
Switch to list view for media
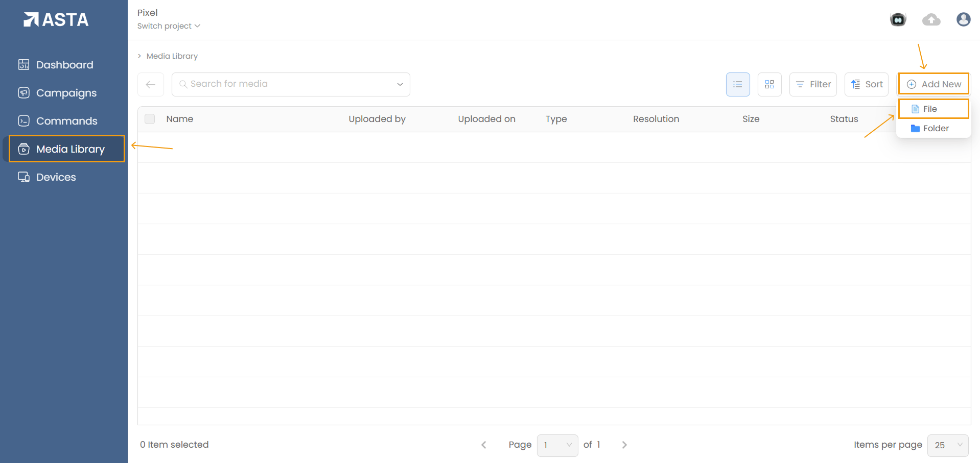click(737, 84)
